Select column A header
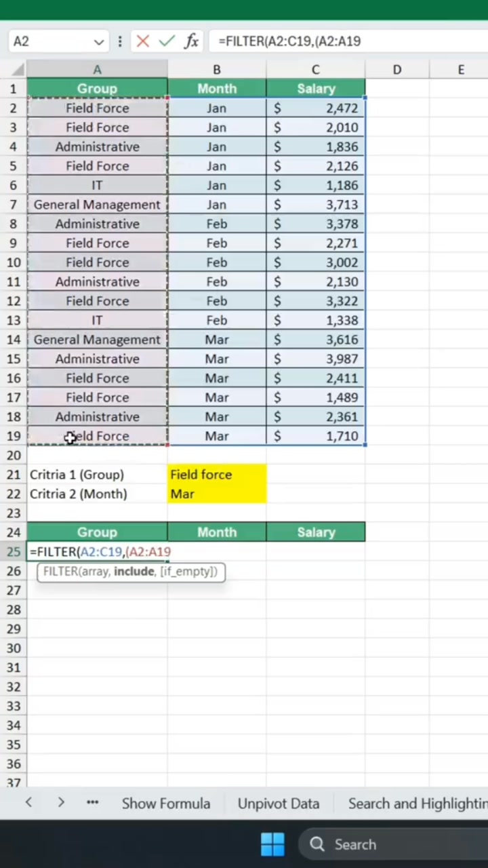 [97, 70]
